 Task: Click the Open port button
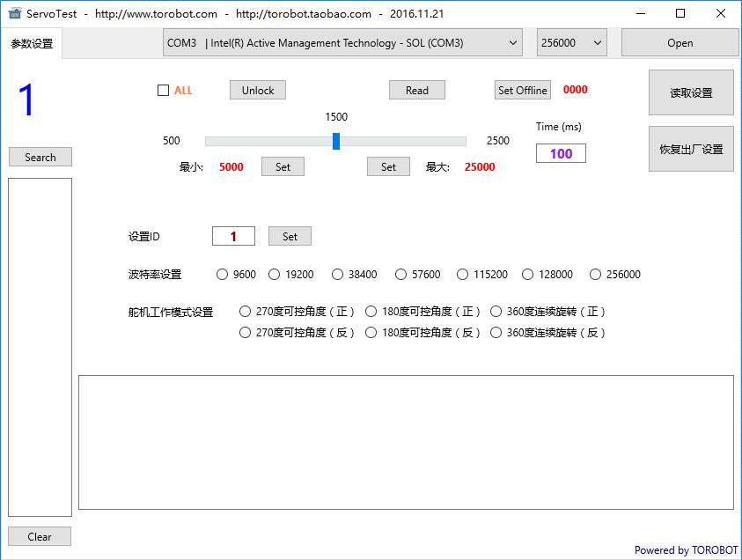click(680, 42)
